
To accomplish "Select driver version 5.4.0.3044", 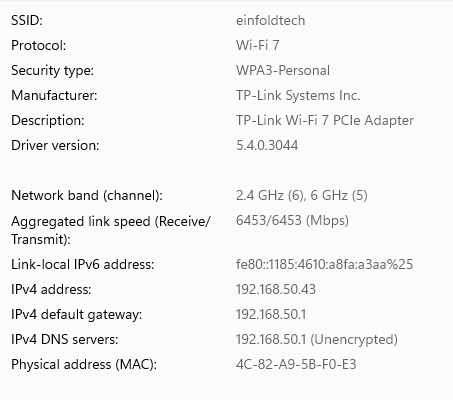I will click(267, 145).
